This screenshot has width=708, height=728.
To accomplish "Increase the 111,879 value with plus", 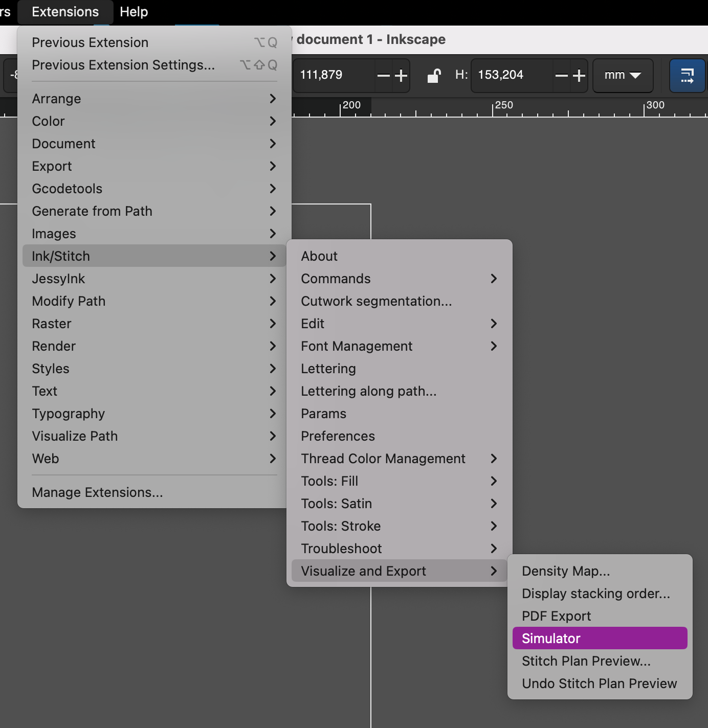I will (401, 76).
